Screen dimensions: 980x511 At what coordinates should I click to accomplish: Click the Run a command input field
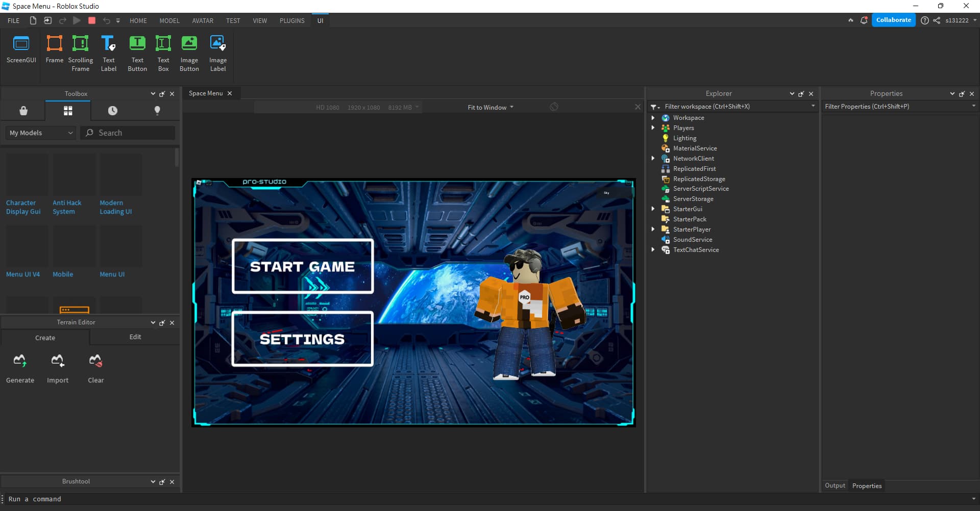(x=102, y=499)
